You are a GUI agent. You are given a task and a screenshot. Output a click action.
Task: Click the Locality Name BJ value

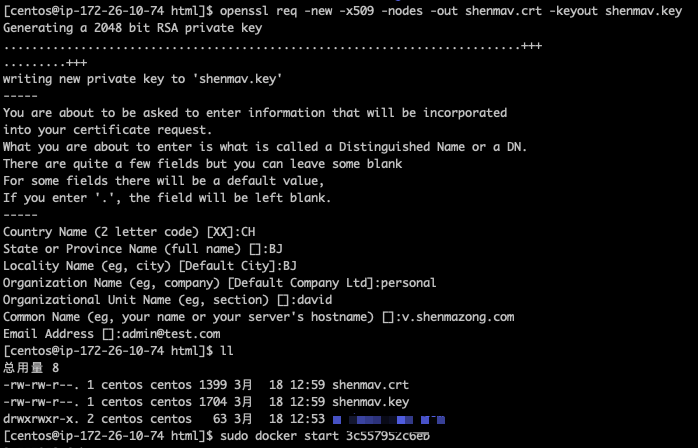coord(290,266)
